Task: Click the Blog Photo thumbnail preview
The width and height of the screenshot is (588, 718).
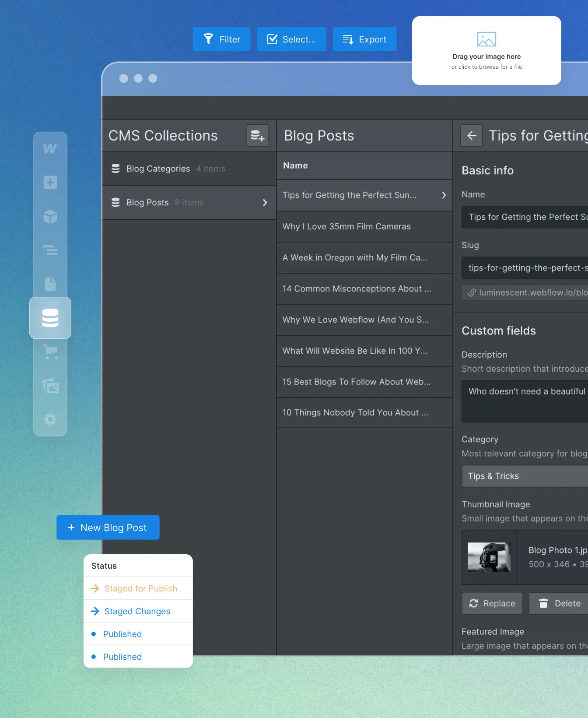Action: click(489, 557)
